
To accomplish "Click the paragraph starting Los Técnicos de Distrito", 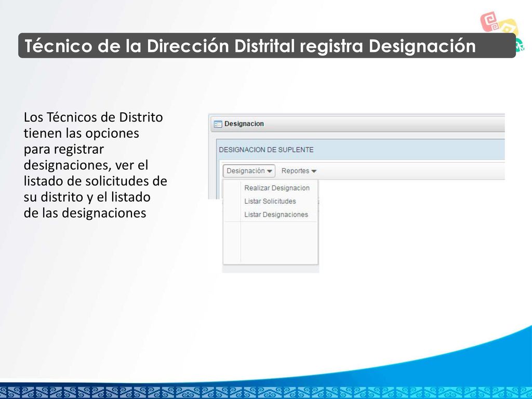I will 96,165.
